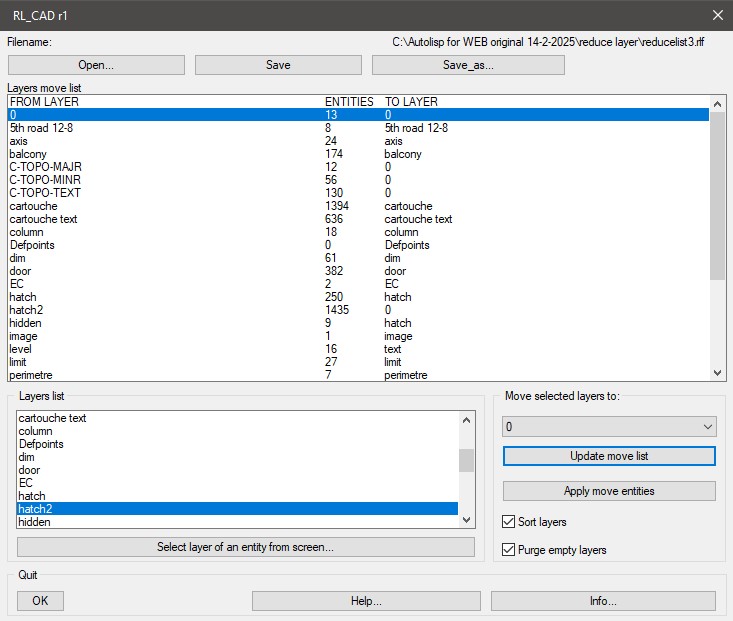Close the RL_CAD r1 dialog
Image resolution: width=733 pixels, height=621 pixels.
[716, 15]
